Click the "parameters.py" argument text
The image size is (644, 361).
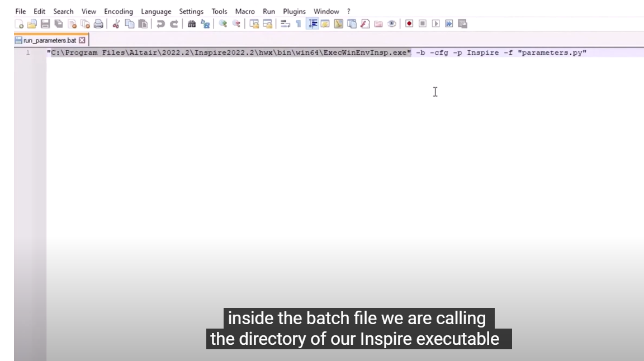(x=552, y=53)
